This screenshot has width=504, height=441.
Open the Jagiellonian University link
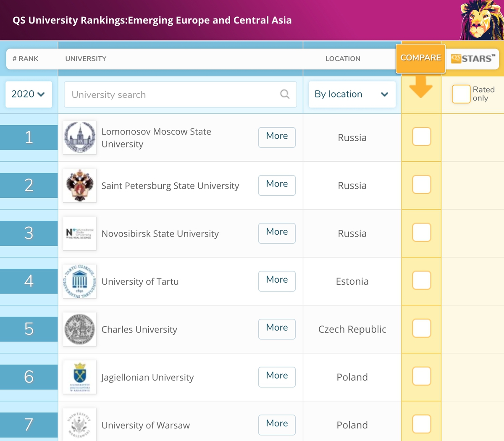click(147, 377)
